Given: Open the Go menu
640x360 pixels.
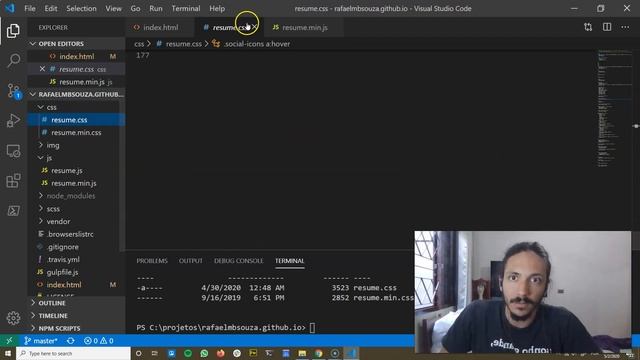Looking at the screenshot, I should tap(136, 8).
